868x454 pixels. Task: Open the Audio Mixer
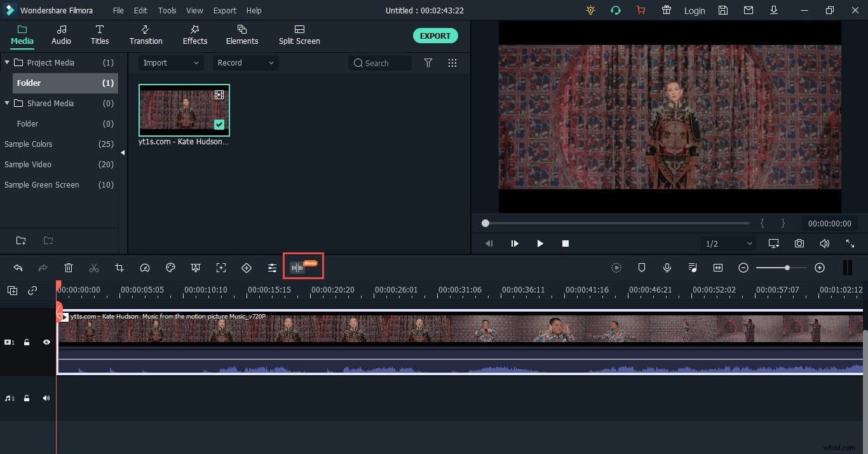(693, 268)
